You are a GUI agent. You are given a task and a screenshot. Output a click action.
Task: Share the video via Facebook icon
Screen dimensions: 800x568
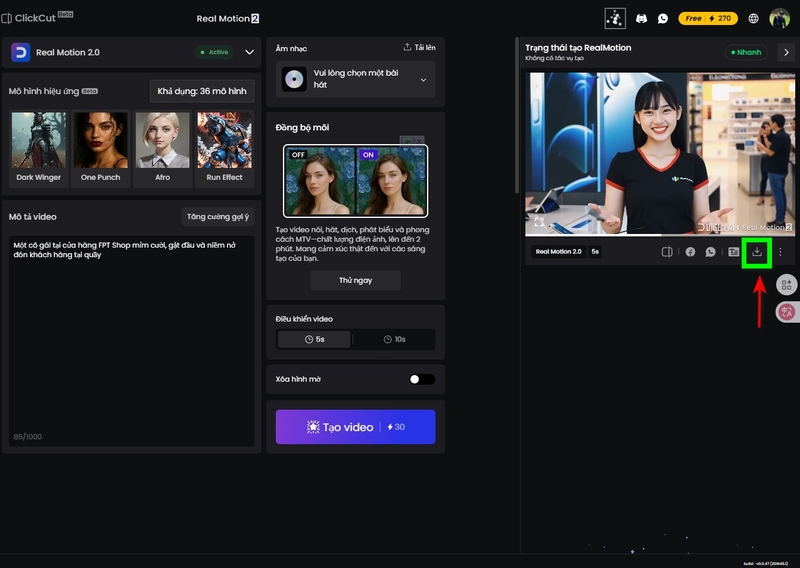(x=690, y=252)
